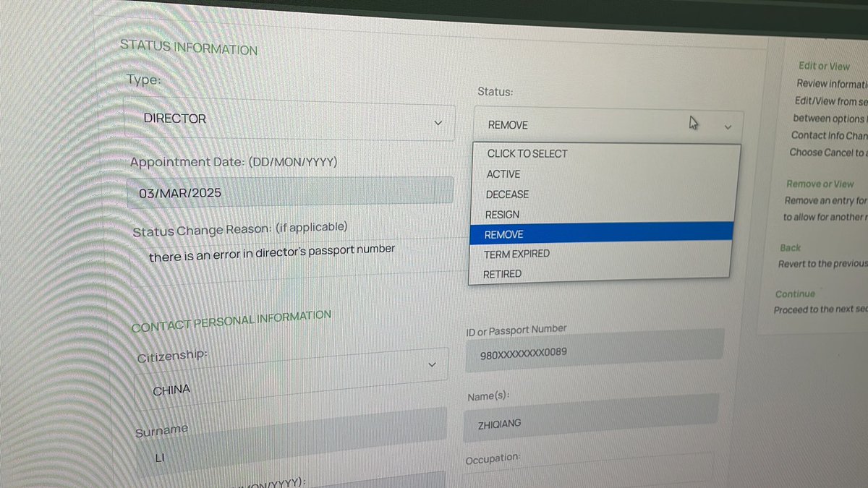Click the Appointment Date field 03/MAR/2025
Screen dimensions: 868x488
290,192
